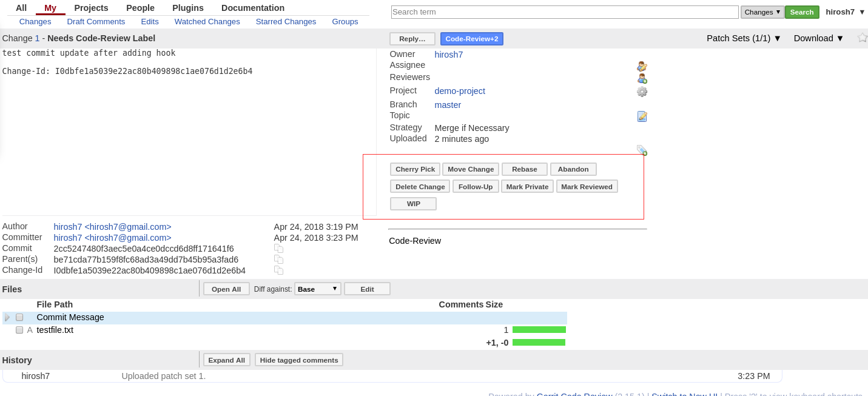
Task: Copy the Parent(s) hash to clipboard
Action: tap(278, 260)
